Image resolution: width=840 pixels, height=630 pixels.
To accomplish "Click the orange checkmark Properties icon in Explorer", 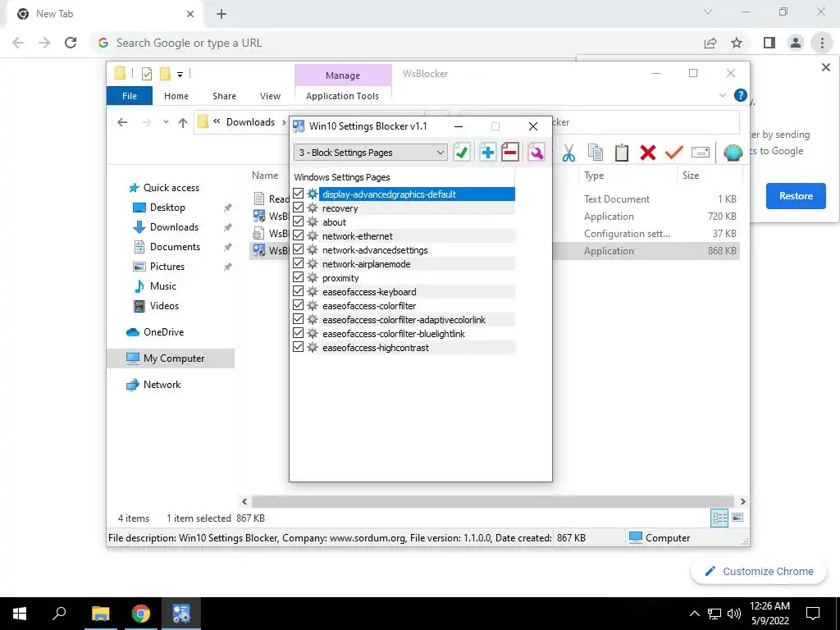I will click(x=674, y=153).
